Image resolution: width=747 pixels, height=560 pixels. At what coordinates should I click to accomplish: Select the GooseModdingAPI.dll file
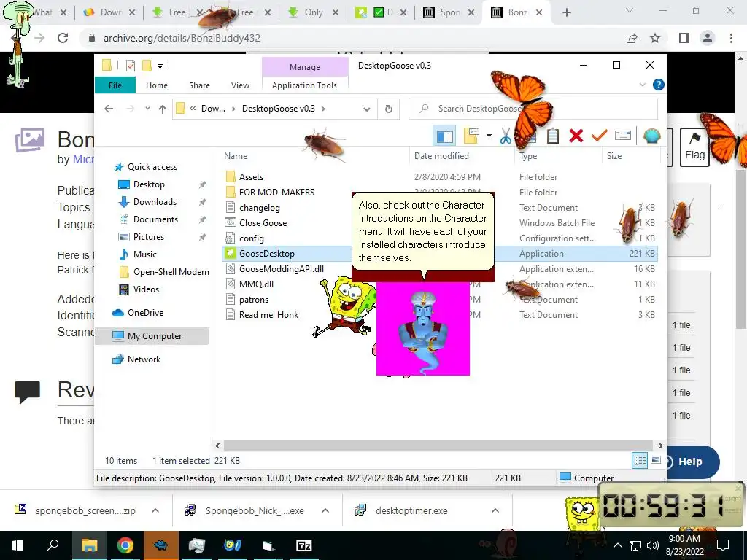point(281,269)
